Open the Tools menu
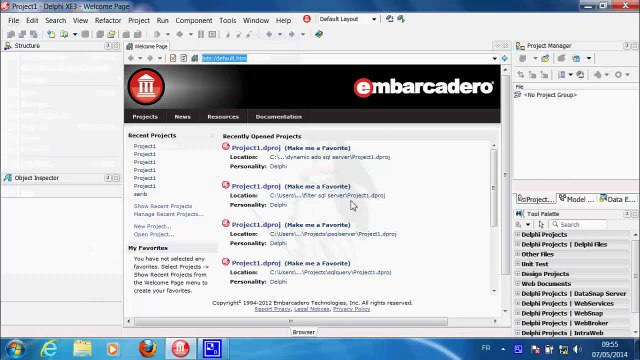Image resolution: width=640 pixels, height=360 pixels. coord(227,20)
